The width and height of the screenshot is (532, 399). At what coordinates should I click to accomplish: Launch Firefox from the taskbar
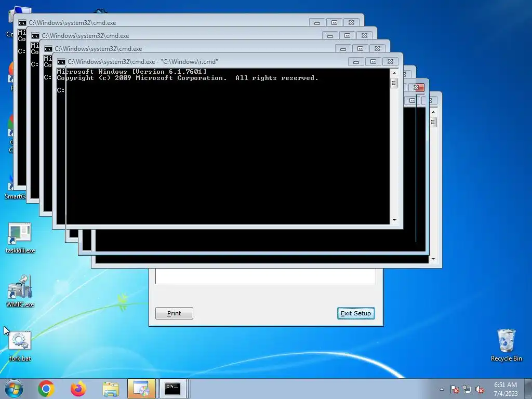78,389
